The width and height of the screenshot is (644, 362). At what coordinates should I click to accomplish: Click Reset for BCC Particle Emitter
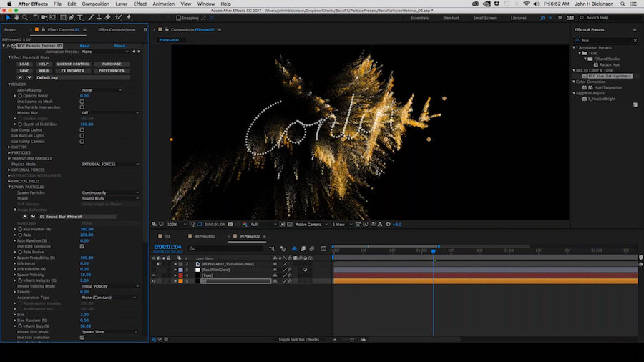pos(84,45)
